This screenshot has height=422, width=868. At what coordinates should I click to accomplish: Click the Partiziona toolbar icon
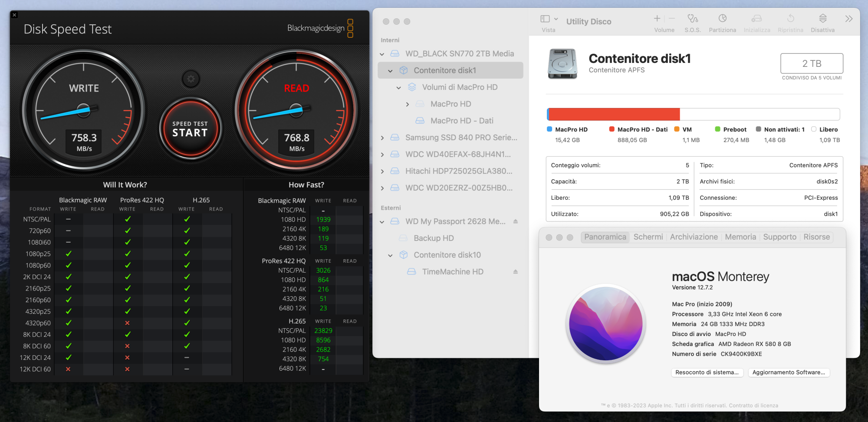(x=722, y=19)
